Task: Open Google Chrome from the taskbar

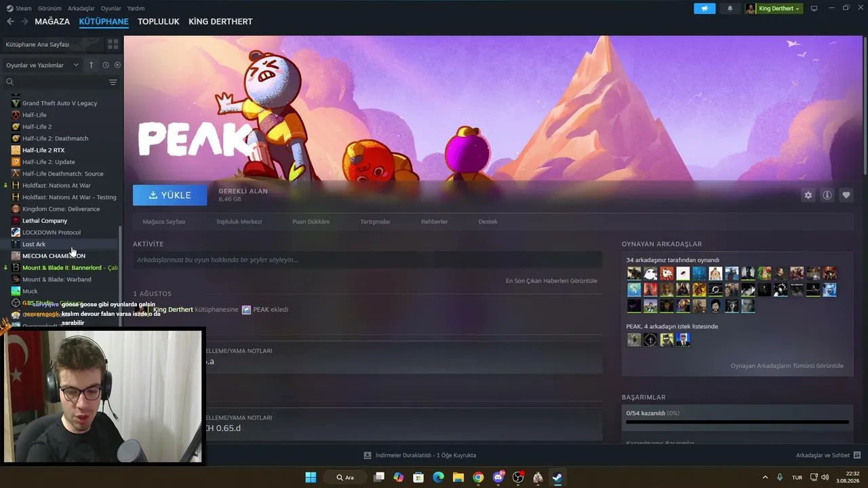Action: click(x=478, y=477)
